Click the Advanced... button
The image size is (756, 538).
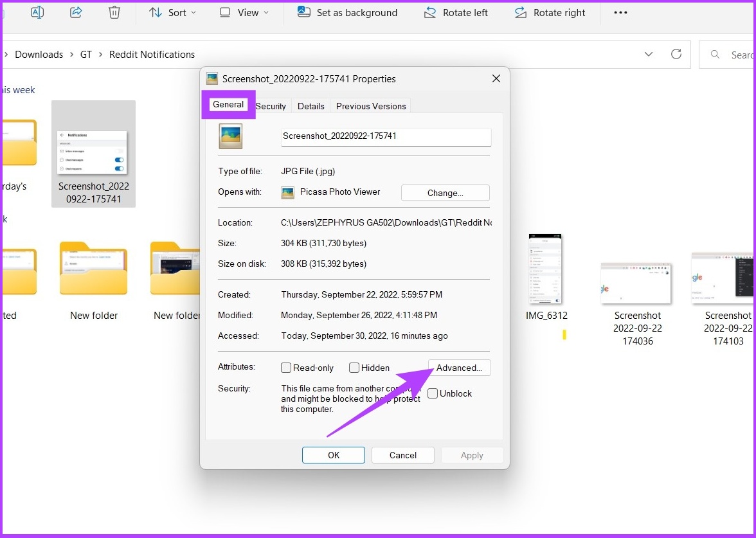[x=460, y=368]
